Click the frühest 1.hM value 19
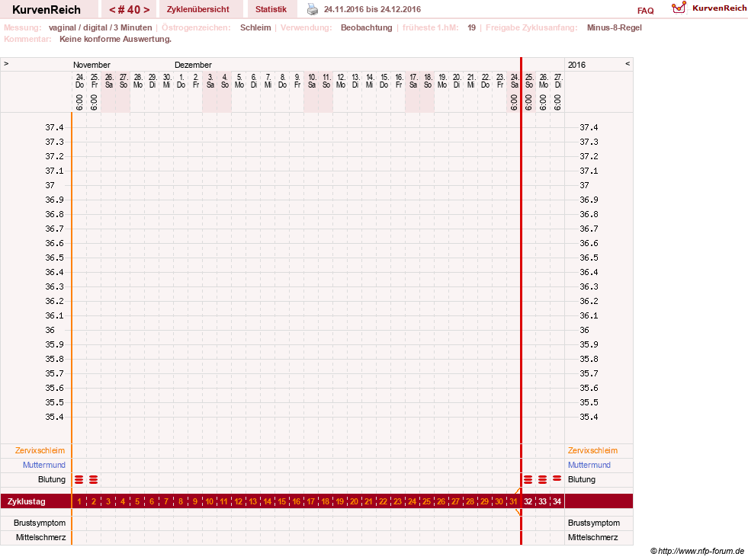 point(471,27)
